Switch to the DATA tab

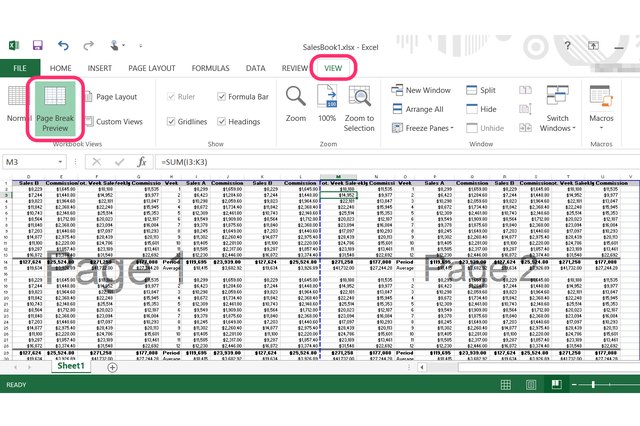[256, 68]
